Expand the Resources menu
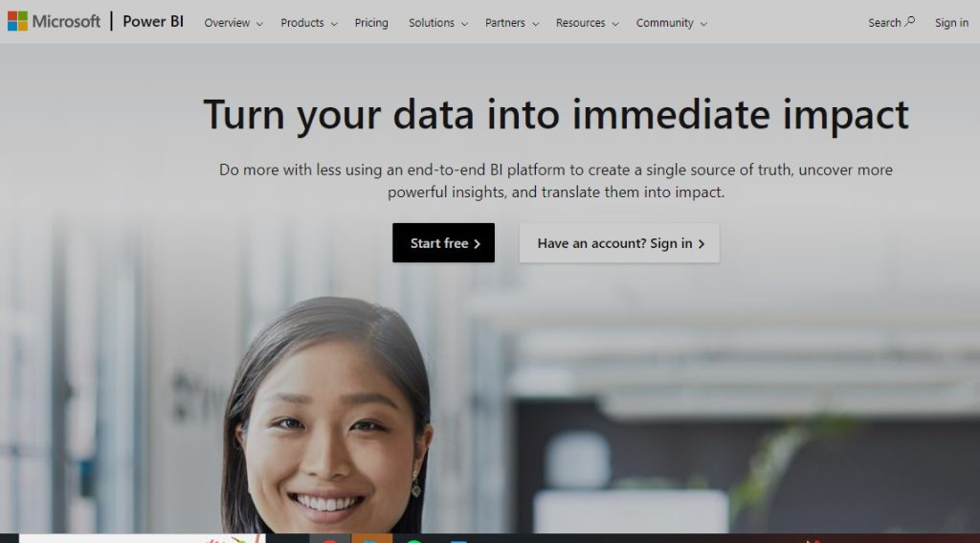 point(587,23)
